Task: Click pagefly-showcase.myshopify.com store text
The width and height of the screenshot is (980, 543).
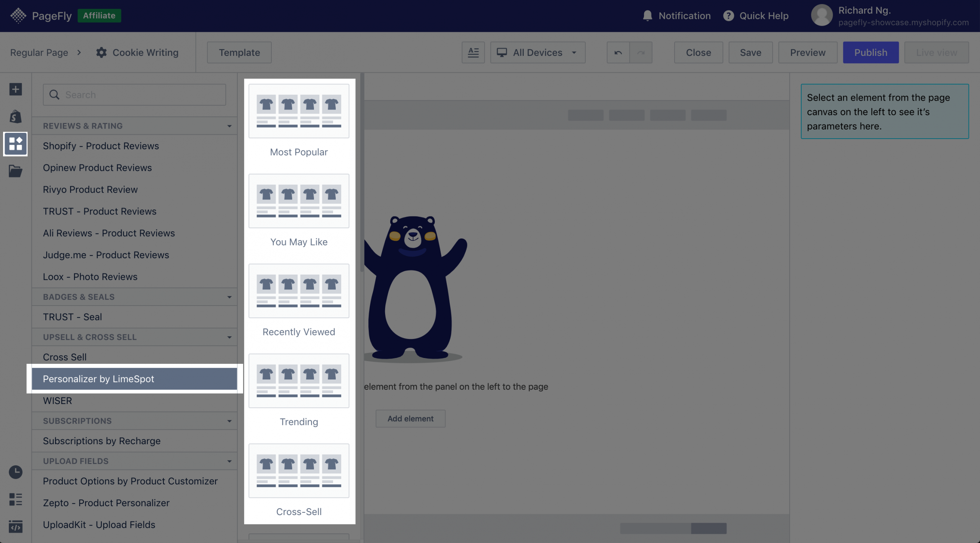Action: coord(903,23)
